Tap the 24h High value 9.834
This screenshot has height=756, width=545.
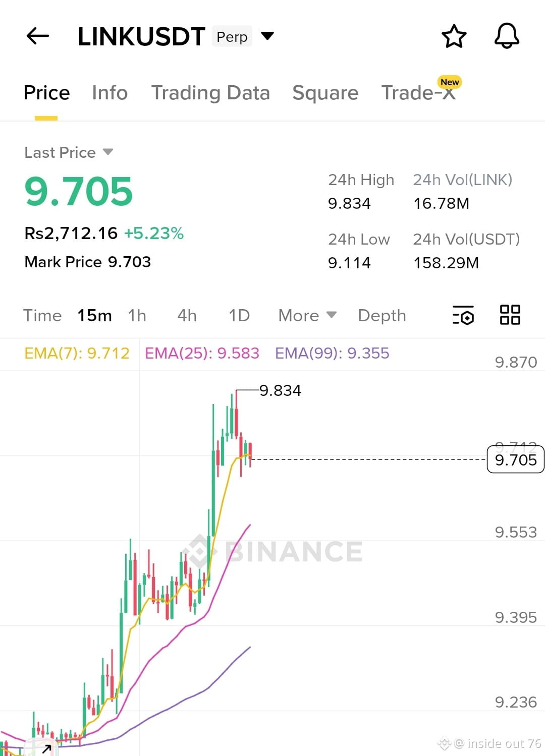(x=349, y=203)
